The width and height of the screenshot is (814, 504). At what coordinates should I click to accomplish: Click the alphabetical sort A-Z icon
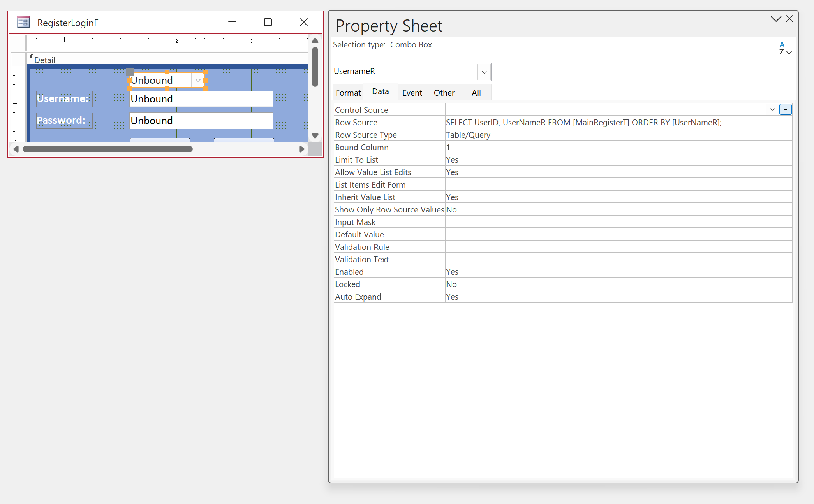pyautogui.click(x=785, y=49)
